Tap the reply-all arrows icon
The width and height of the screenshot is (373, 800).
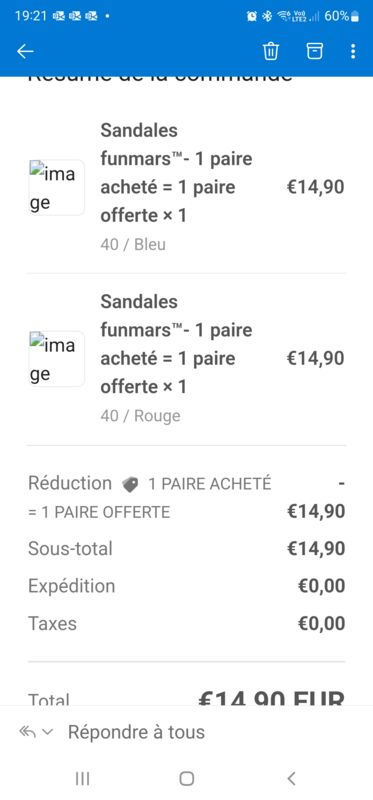pyautogui.click(x=28, y=732)
